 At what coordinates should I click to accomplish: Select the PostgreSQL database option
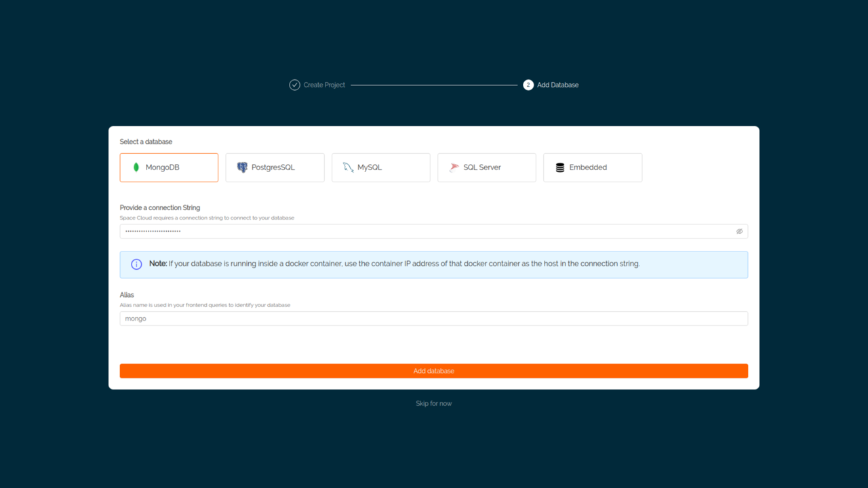pos(275,167)
